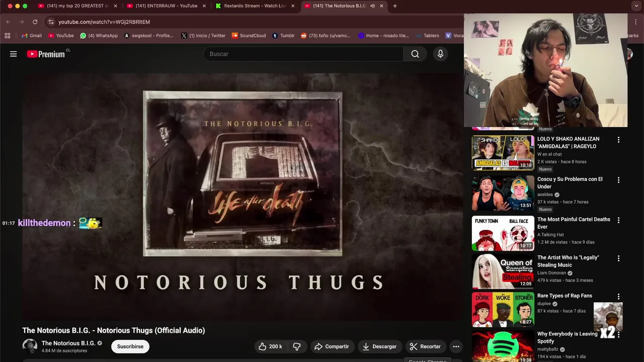Open the apps grid bookmark icon
Screen dimensions: 644x362
pyautogui.click(x=7, y=36)
